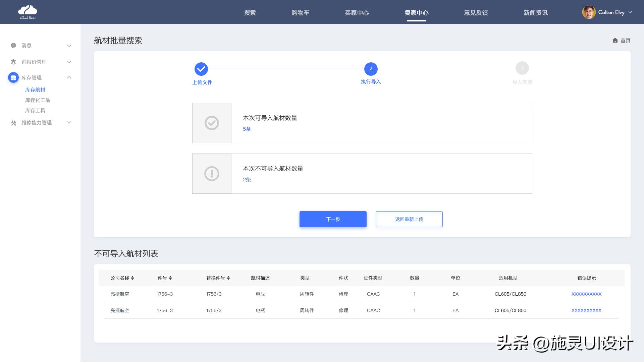
Task: Select the 维修能力管理 wrench icon
Action: (x=13, y=123)
